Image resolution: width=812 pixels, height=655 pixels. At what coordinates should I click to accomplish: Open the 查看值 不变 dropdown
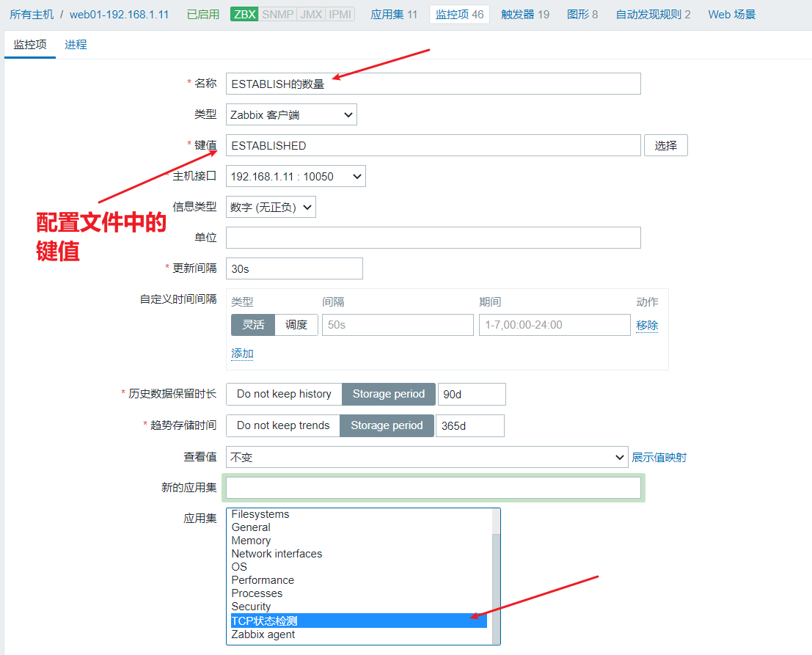click(427, 457)
